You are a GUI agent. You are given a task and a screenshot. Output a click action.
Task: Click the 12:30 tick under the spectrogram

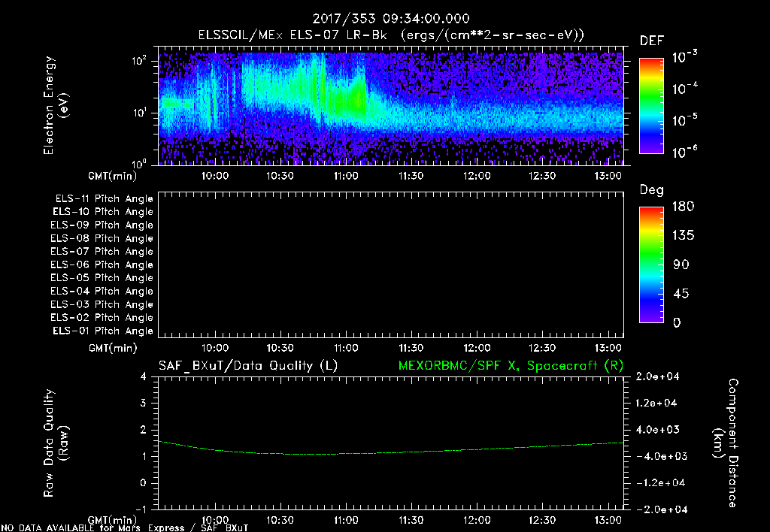[542, 176]
